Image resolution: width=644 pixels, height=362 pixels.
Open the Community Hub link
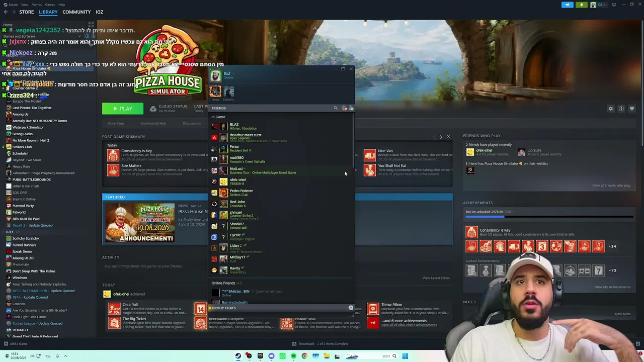click(x=153, y=124)
